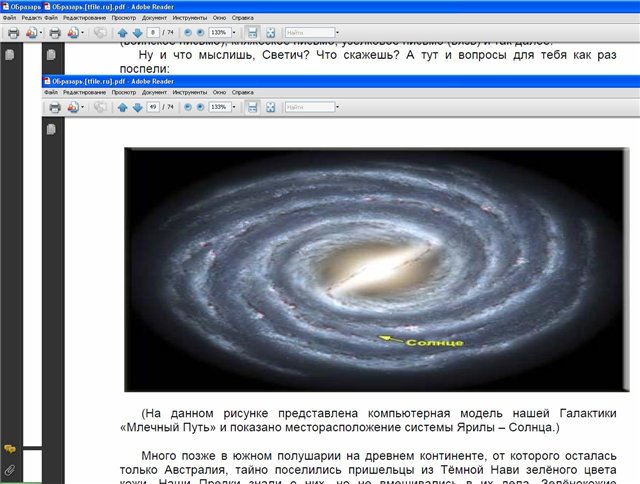Screen dimensions: 640x484
Task: Open the Pages panel in page 49 window
Action: [51, 129]
